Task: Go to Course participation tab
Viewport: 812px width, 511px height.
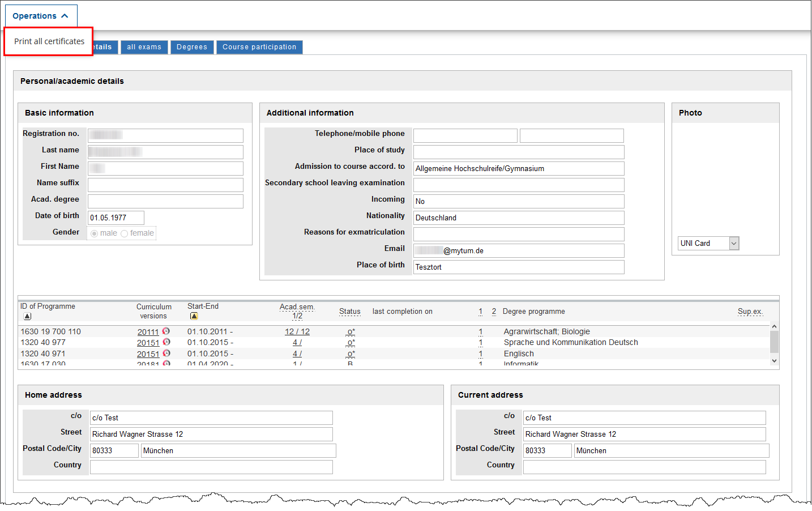Action: [259, 47]
